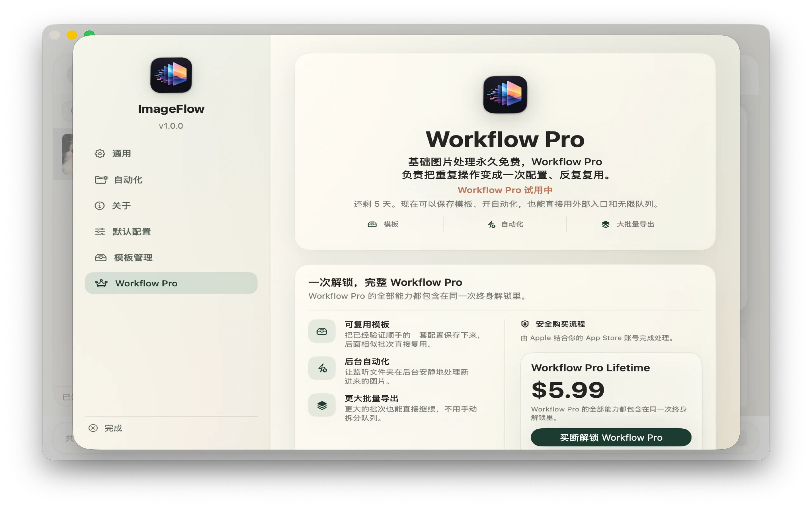The width and height of the screenshot is (812, 508).
Task: Click the v1.0.0 version label
Action: (x=171, y=126)
